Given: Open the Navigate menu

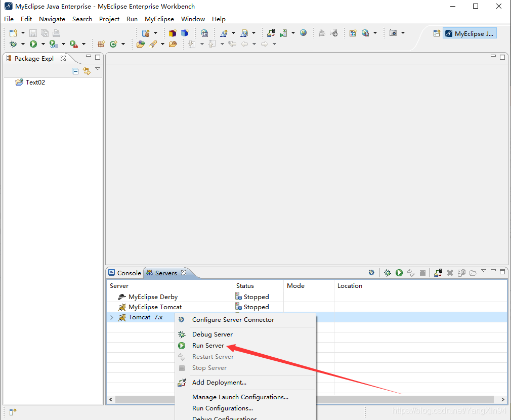Looking at the screenshot, I should tap(52, 19).
